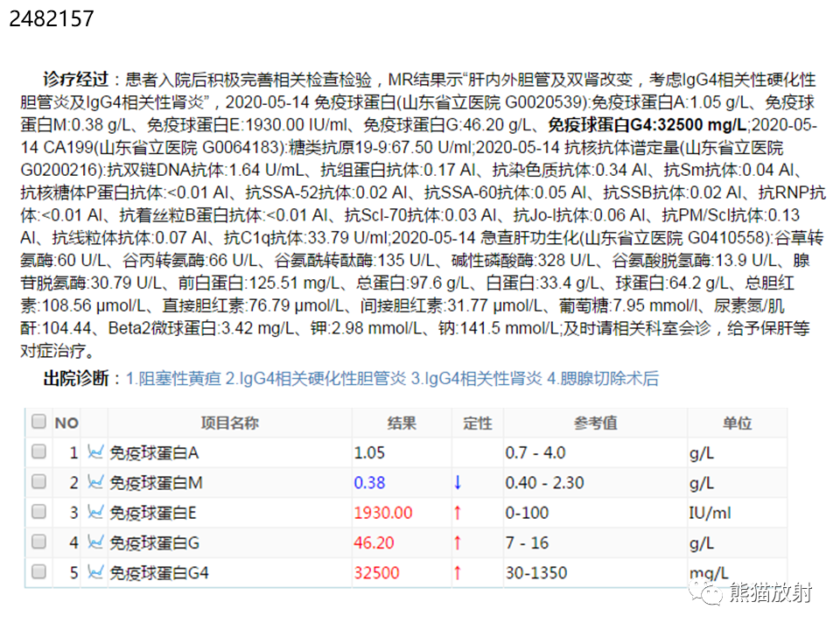Click reference range 7 - 16
This screenshot has width=840, height=630.
pyautogui.click(x=527, y=542)
